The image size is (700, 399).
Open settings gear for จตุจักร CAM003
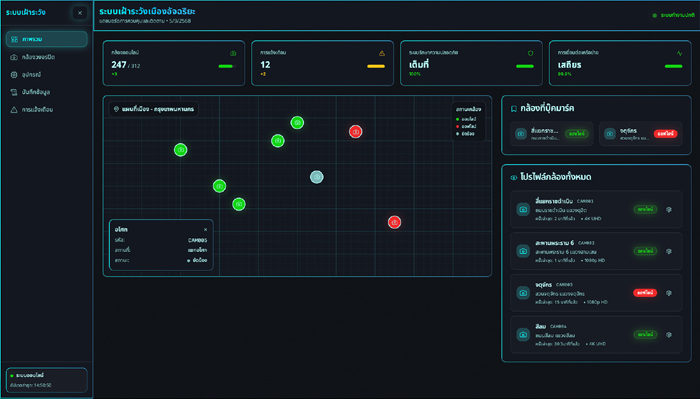click(669, 293)
